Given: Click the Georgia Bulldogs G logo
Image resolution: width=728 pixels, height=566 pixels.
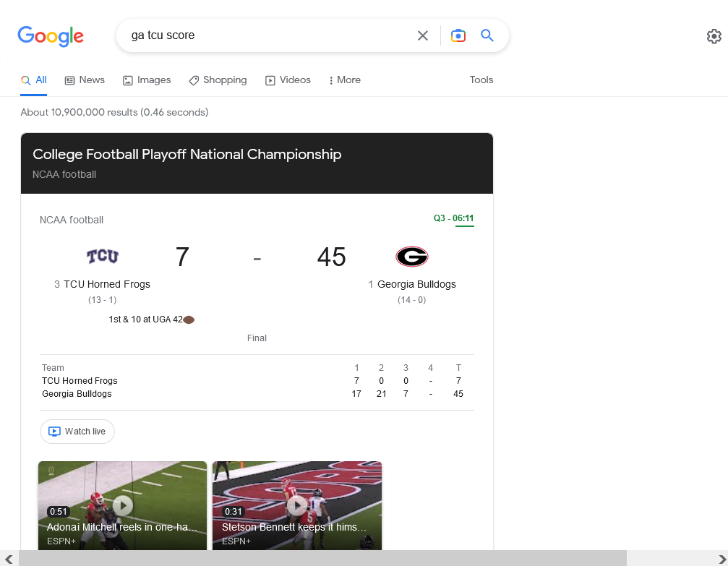Looking at the screenshot, I should pos(412,257).
